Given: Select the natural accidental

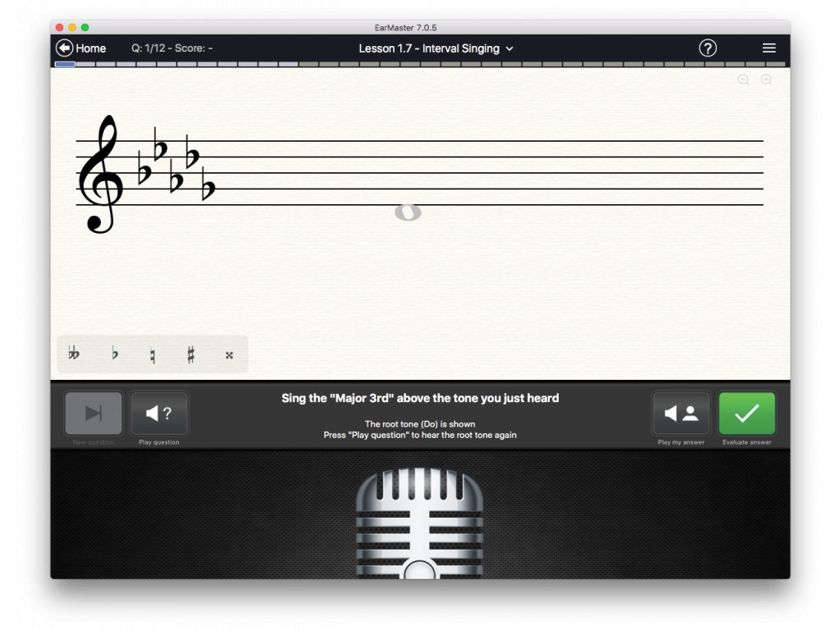Looking at the screenshot, I should coord(153,355).
